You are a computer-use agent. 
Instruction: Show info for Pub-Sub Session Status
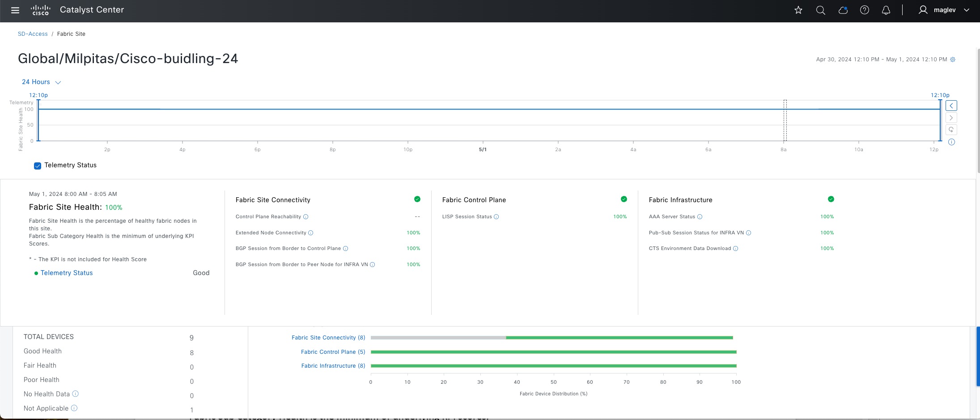pos(749,233)
